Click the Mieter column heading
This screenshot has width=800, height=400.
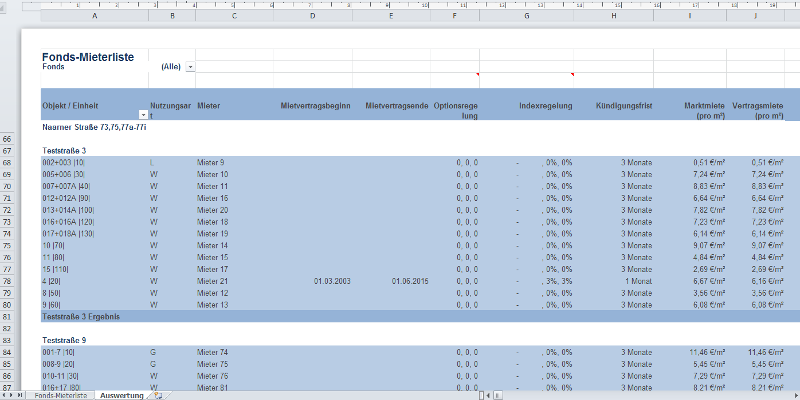209,106
